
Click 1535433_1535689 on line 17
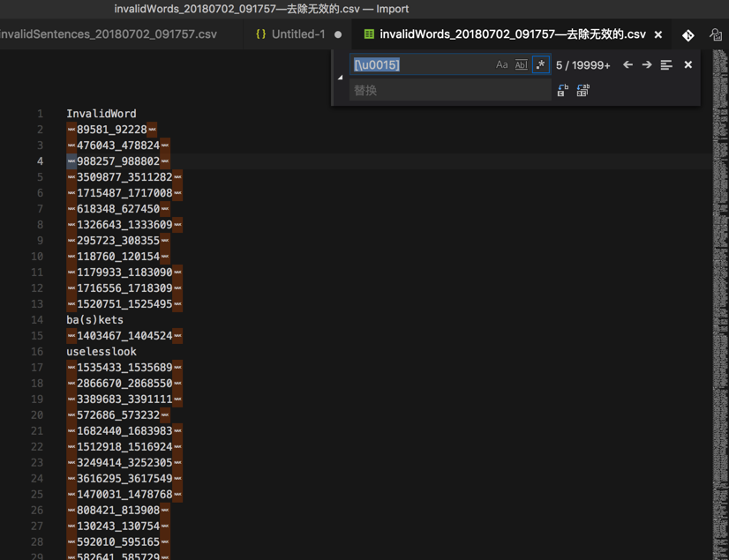click(124, 367)
